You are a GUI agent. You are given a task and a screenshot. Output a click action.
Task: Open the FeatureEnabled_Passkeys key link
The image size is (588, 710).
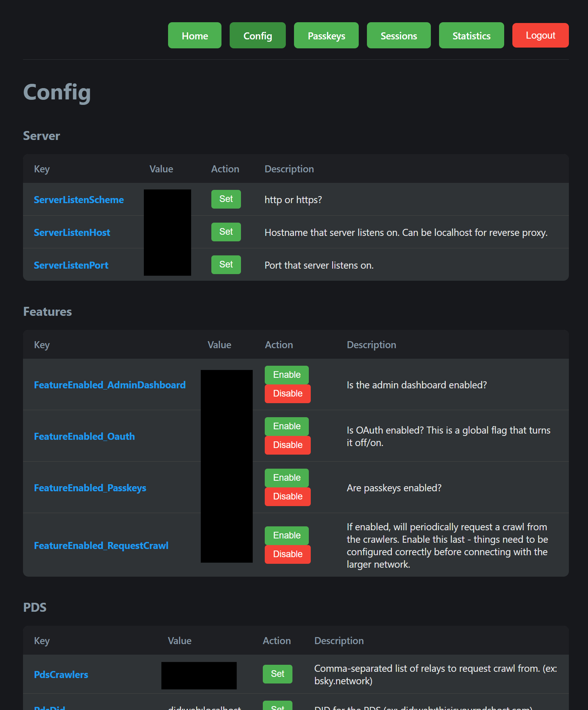pos(90,488)
